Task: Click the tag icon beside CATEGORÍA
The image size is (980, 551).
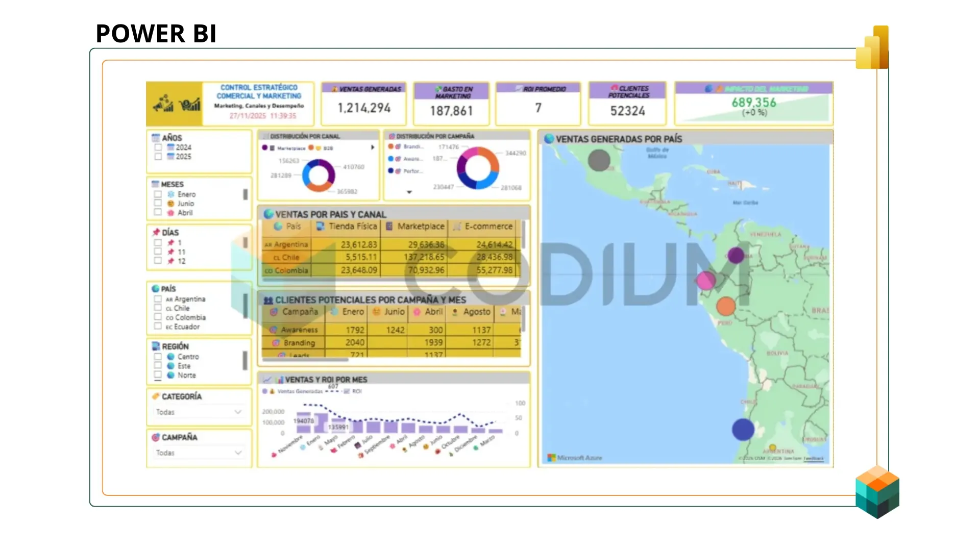Action: coord(156,396)
